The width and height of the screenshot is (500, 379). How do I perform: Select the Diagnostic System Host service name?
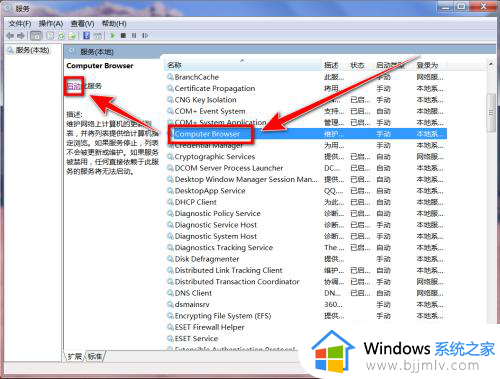click(216, 236)
